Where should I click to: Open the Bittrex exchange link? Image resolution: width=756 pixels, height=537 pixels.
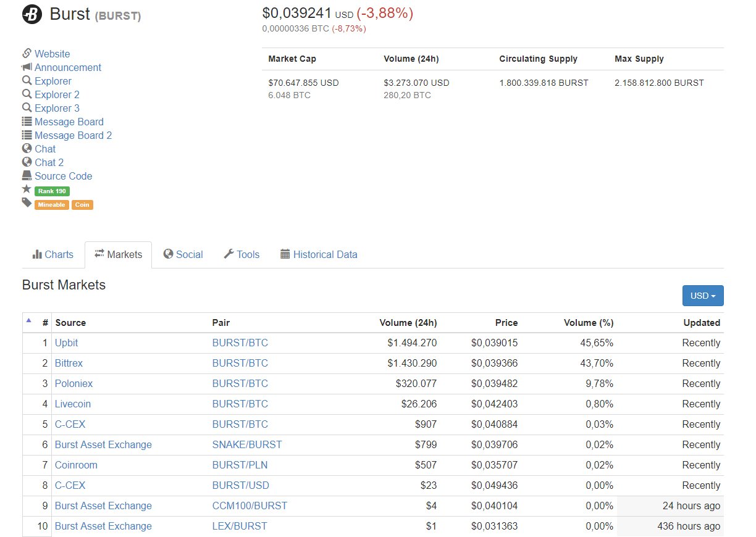[x=69, y=363]
